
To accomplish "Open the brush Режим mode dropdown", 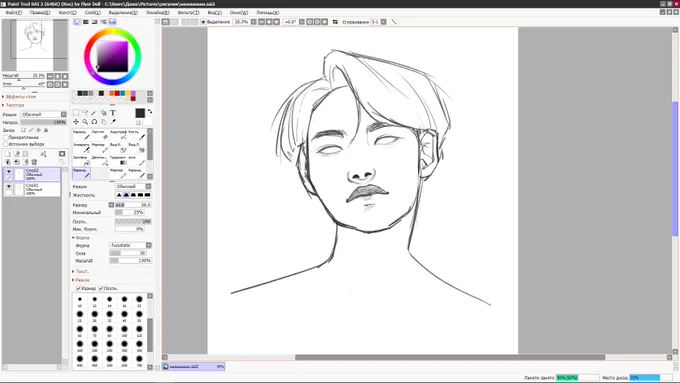I will click(x=133, y=187).
